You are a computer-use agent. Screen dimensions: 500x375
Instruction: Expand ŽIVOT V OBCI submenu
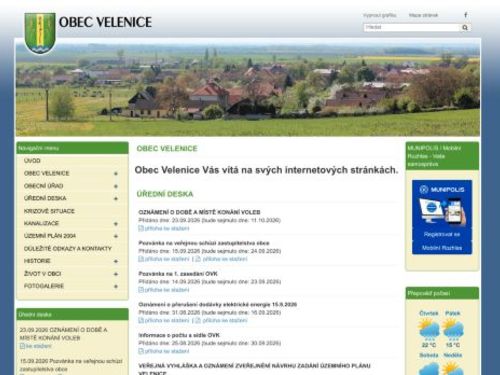click(x=116, y=274)
